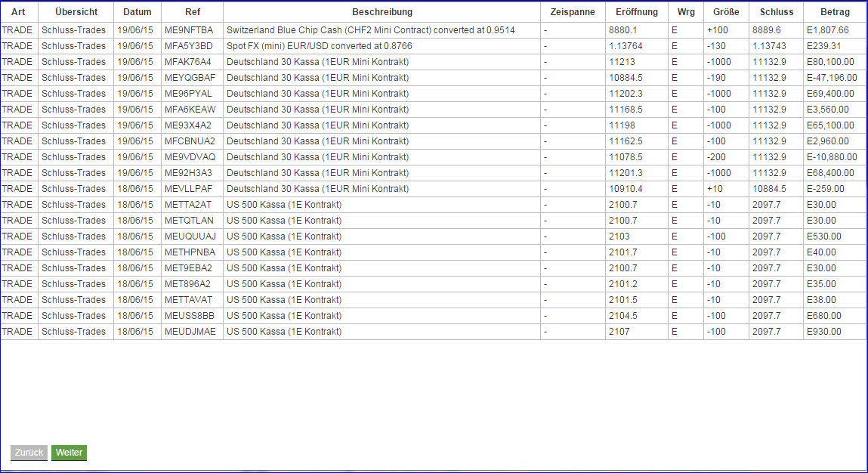Click the 11201.3 opening price link

coord(621,173)
